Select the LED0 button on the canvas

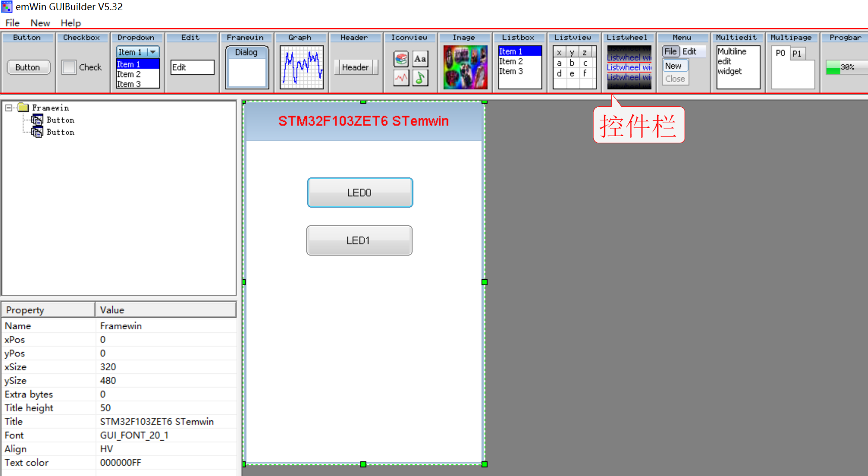[x=360, y=193]
